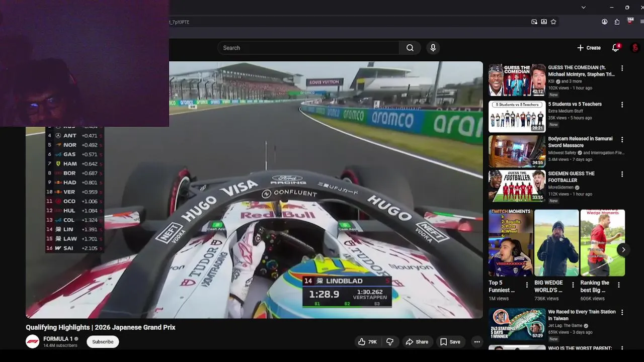Open options menu for We Raced to Every Train Station

(622, 312)
